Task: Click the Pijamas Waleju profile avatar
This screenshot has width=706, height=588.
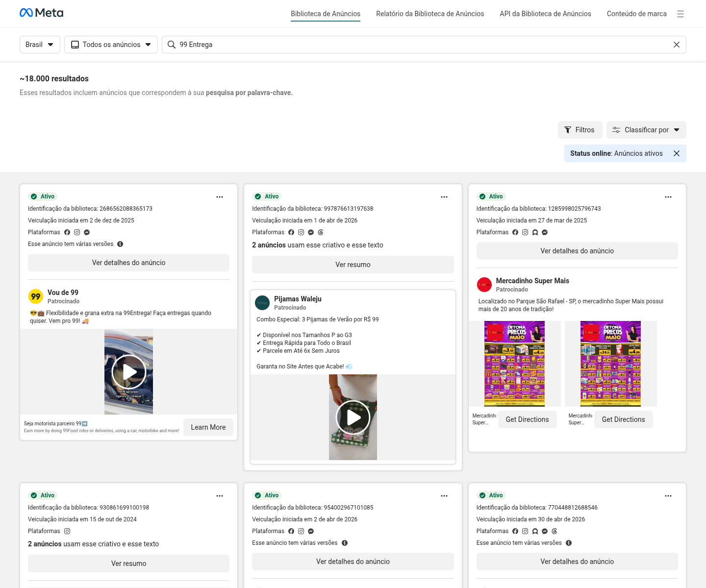Action: tap(262, 303)
